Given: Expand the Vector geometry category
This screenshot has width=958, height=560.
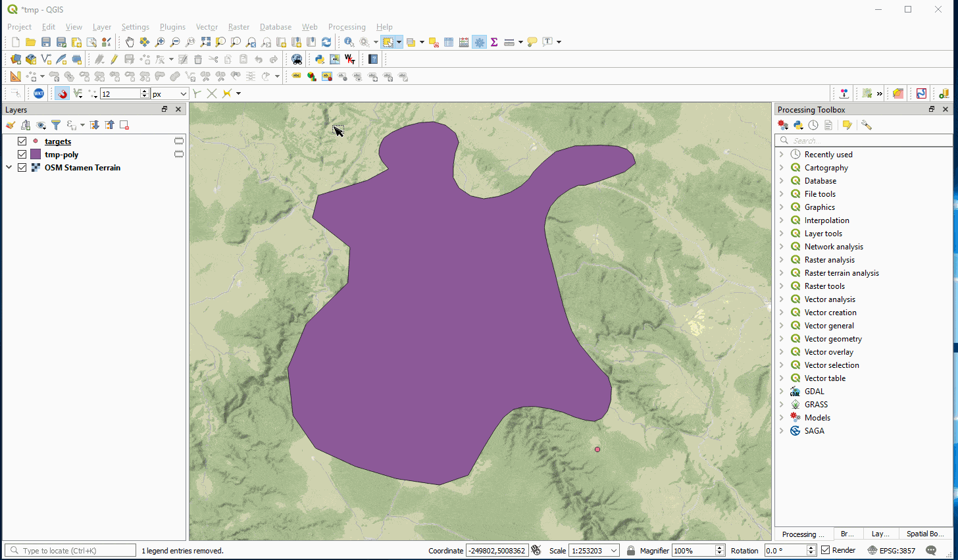Looking at the screenshot, I should click(x=782, y=338).
